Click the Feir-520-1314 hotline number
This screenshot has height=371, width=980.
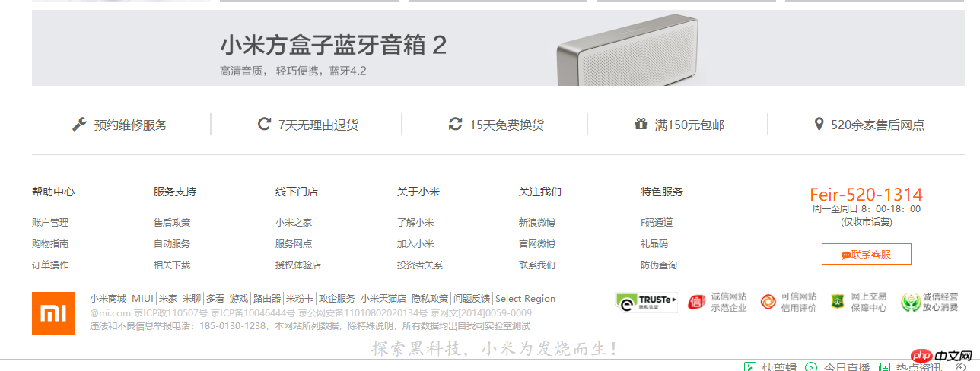tap(866, 194)
